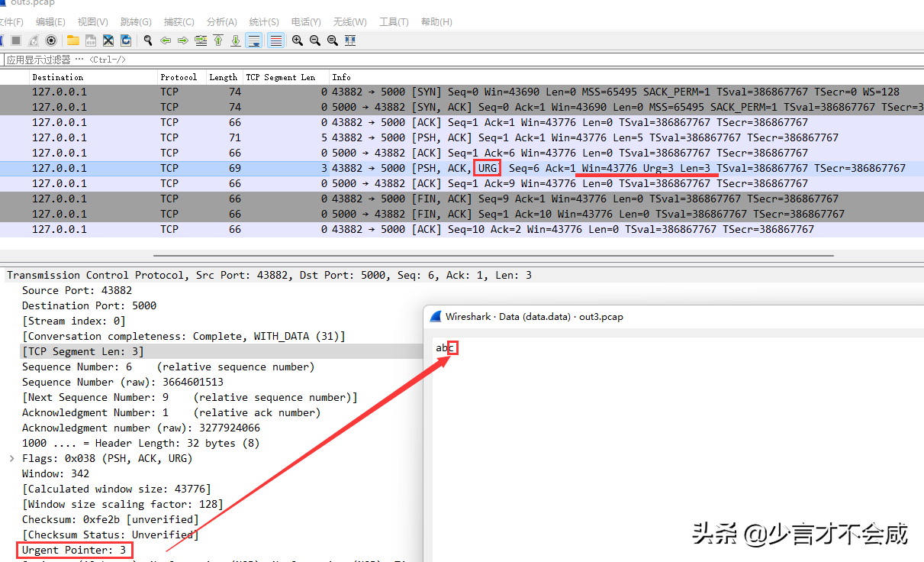The image size is (924, 562).
Task: Zoom in on packet list text
Action: [296, 40]
